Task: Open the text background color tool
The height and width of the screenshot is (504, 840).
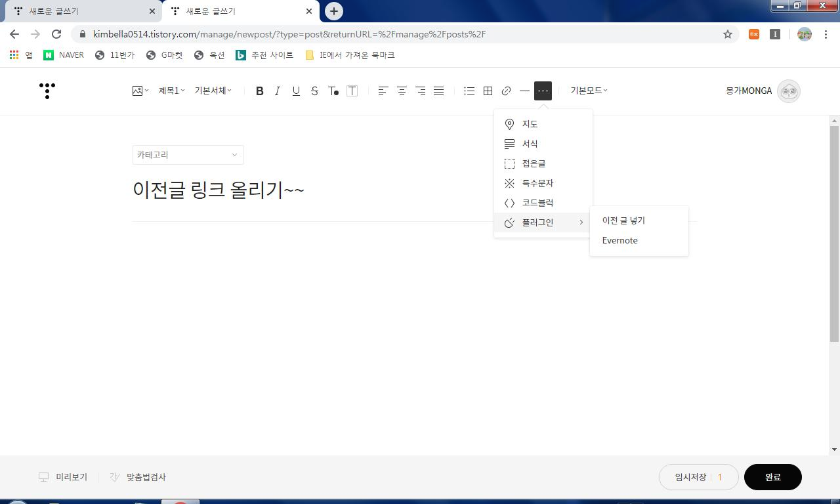Action: (352, 91)
